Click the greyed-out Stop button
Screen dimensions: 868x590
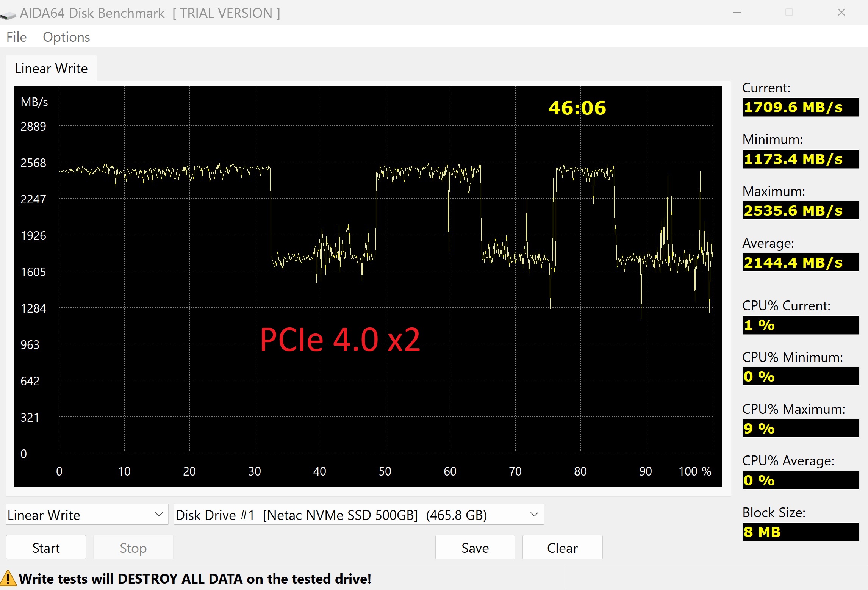point(133,548)
